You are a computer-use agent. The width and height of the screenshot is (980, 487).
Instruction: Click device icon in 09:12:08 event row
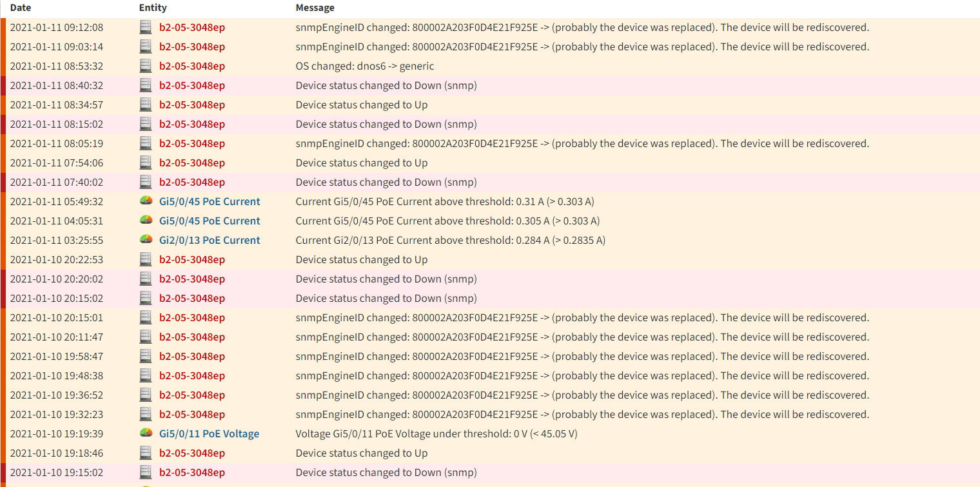(x=146, y=27)
